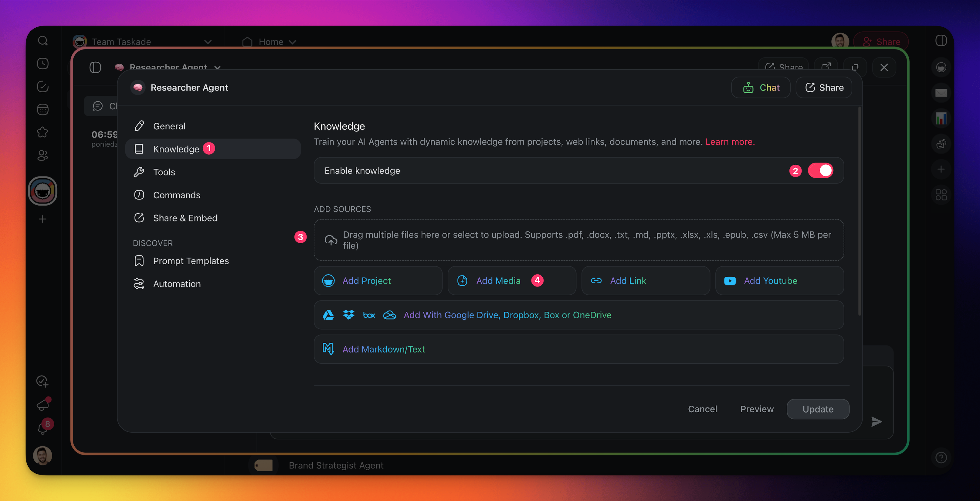
Task: Open the help question mark icon
Action: 941,457
